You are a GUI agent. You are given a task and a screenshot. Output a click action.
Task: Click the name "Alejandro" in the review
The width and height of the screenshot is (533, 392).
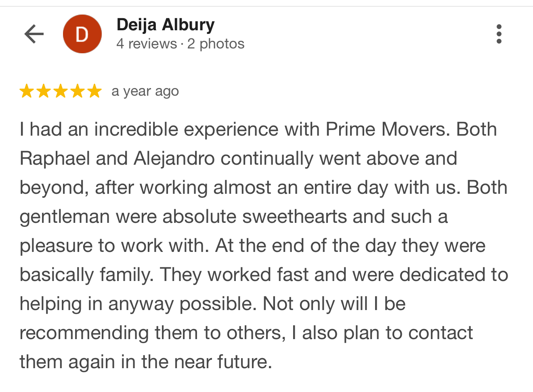pyautogui.click(x=174, y=159)
